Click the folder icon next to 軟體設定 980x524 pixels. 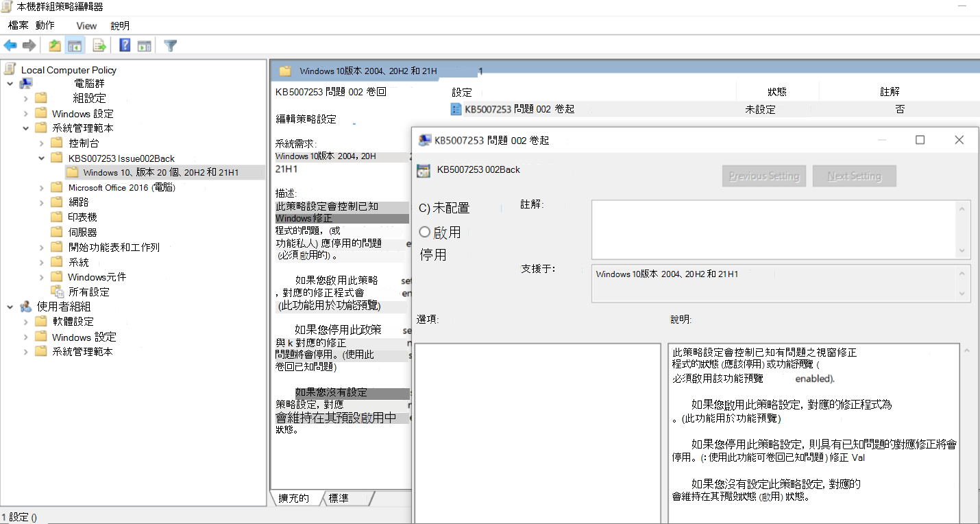[41, 322]
